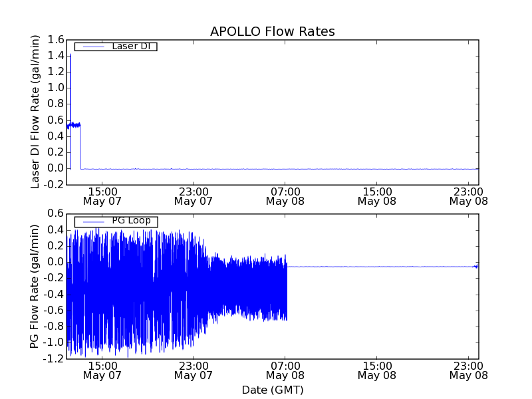
Task: Click the 1.6 tick on the Laser DI axis
Action: click(x=55, y=40)
